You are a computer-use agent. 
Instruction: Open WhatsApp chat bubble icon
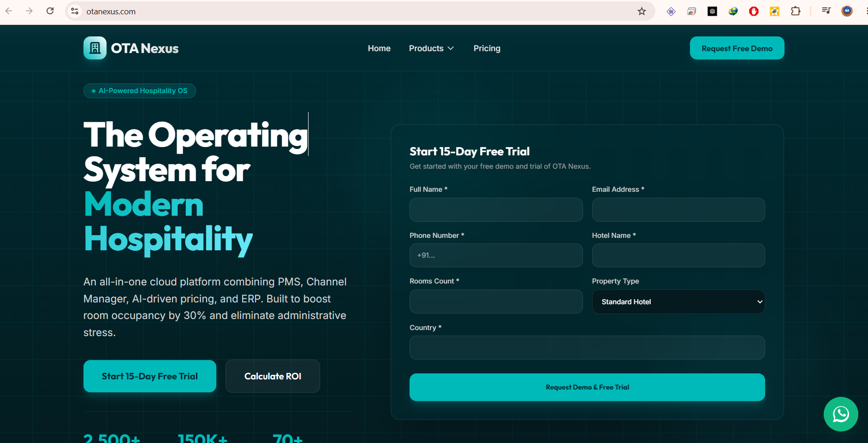pyautogui.click(x=841, y=414)
